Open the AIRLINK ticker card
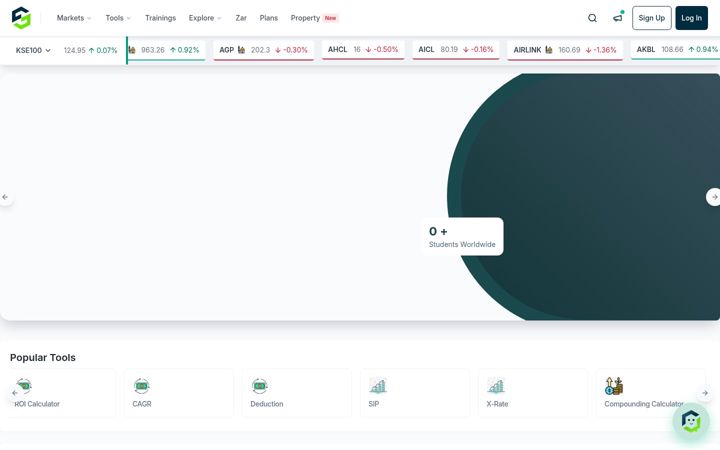This screenshot has height=450, width=720. pyautogui.click(x=565, y=50)
